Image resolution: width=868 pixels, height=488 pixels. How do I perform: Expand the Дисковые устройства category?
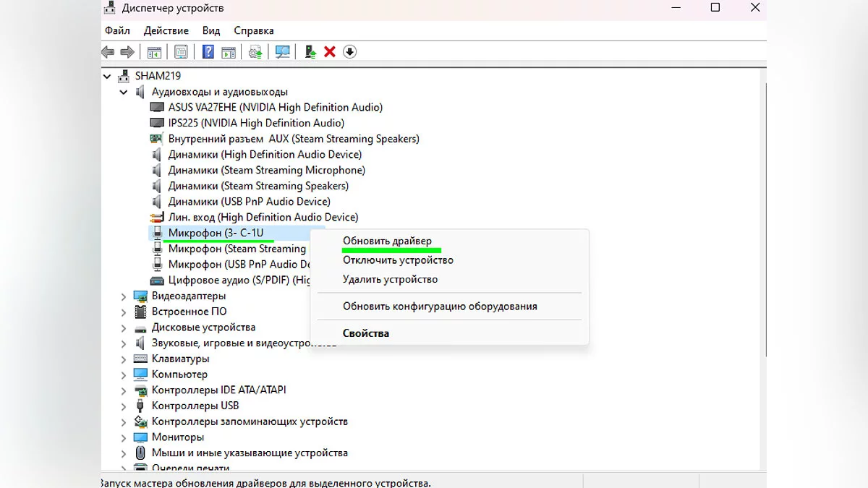(x=124, y=328)
